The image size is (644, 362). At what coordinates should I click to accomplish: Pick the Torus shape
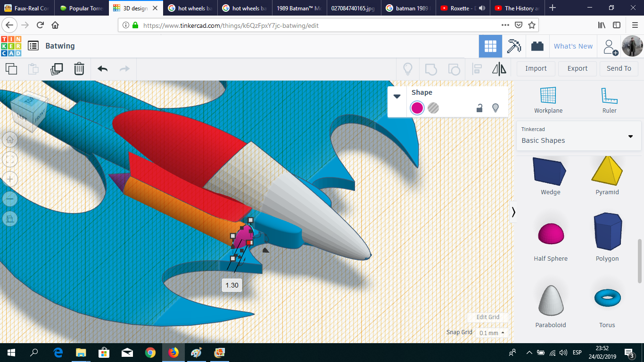tap(607, 306)
